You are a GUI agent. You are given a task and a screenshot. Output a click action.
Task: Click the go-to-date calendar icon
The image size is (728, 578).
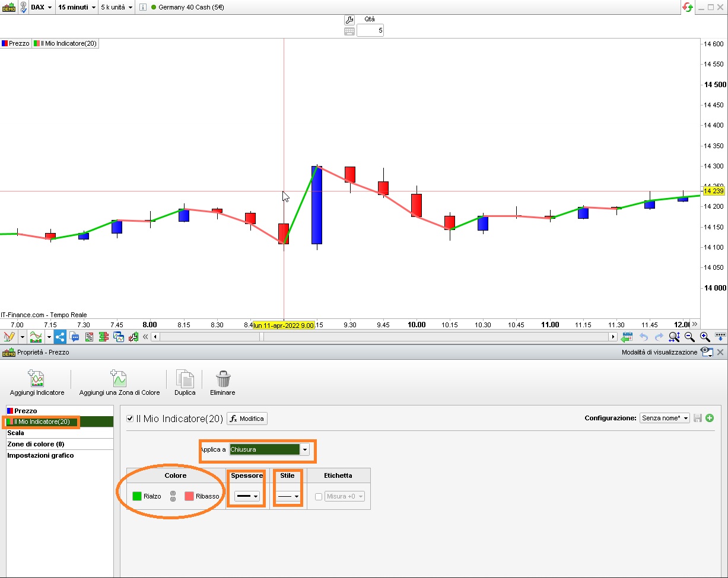tap(627, 337)
